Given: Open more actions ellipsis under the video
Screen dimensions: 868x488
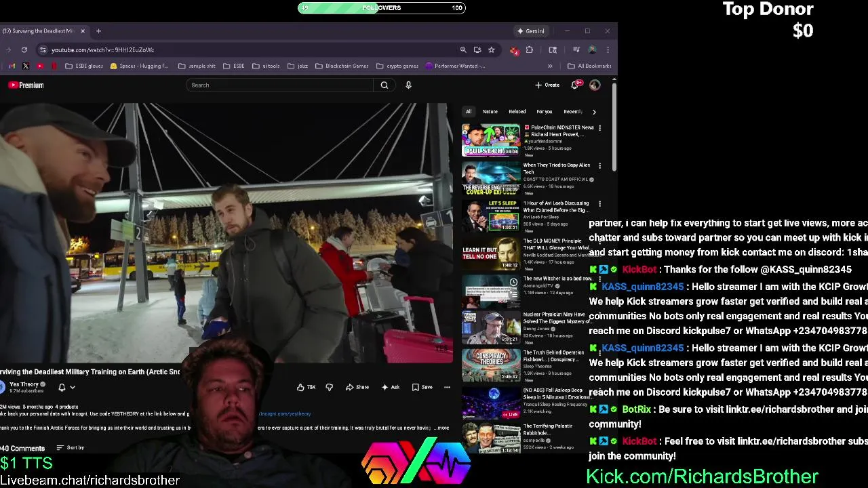Looking at the screenshot, I should click(447, 387).
